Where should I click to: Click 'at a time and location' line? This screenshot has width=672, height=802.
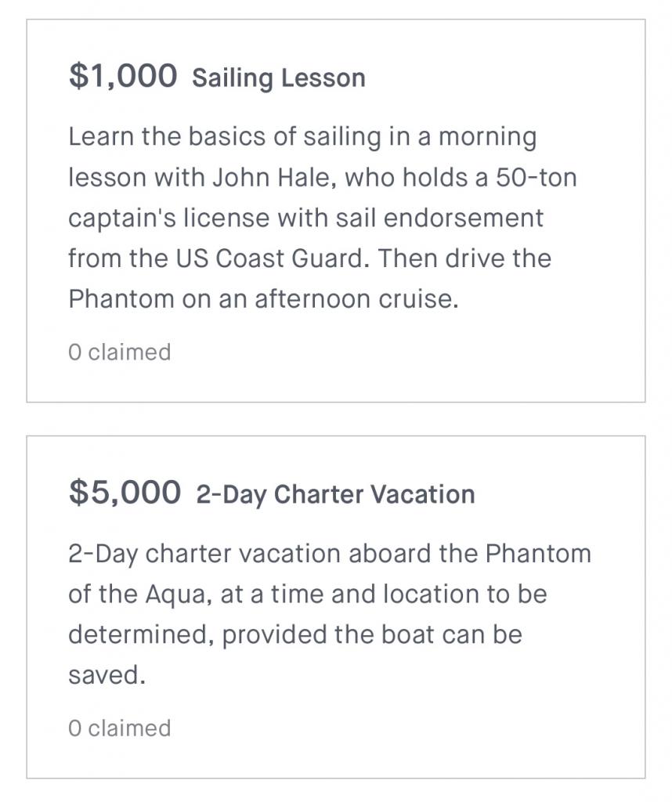pos(307,595)
